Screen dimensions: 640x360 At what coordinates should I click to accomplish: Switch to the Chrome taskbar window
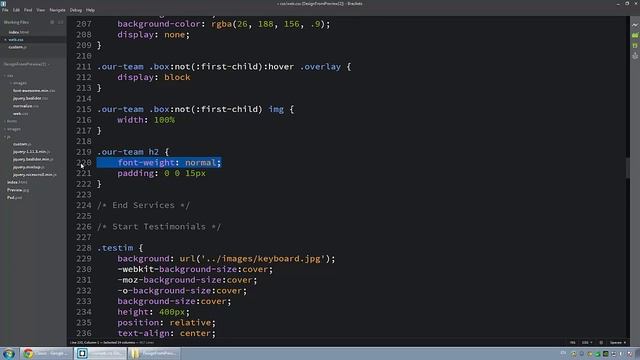pos(46,353)
